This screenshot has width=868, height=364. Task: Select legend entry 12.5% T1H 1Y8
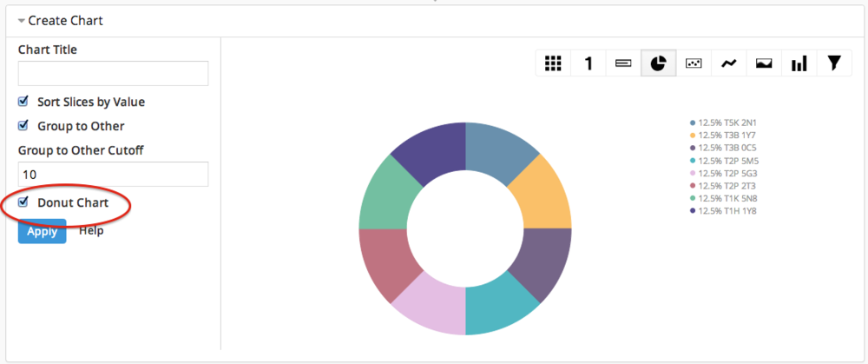coord(724,211)
